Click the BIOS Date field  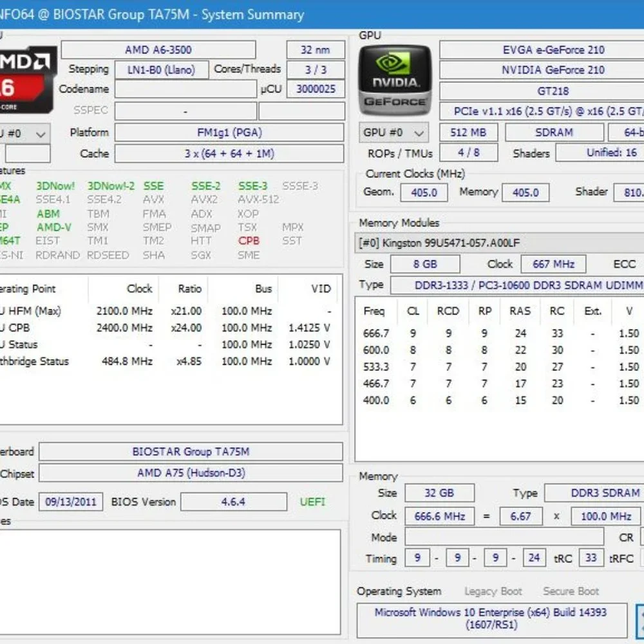click(71, 502)
